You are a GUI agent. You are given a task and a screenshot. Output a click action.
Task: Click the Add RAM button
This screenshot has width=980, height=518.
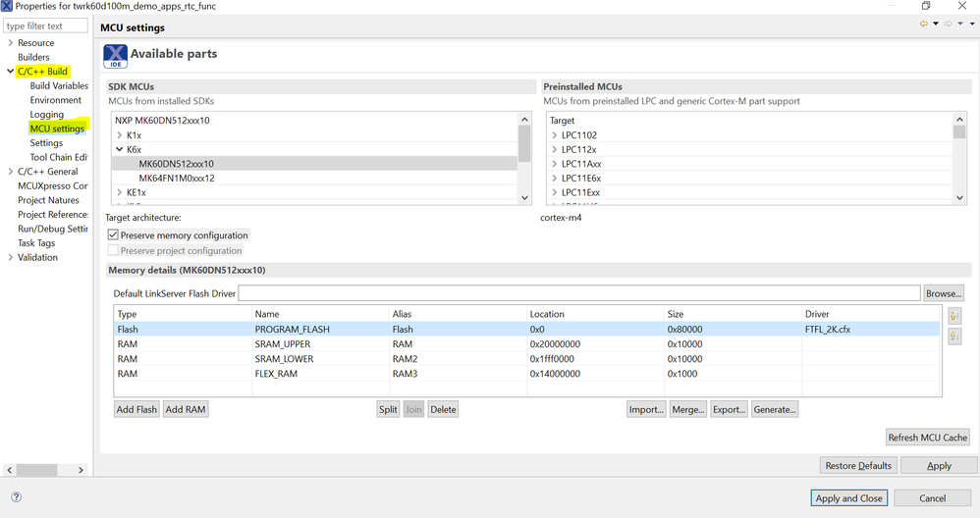[x=186, y=409]
